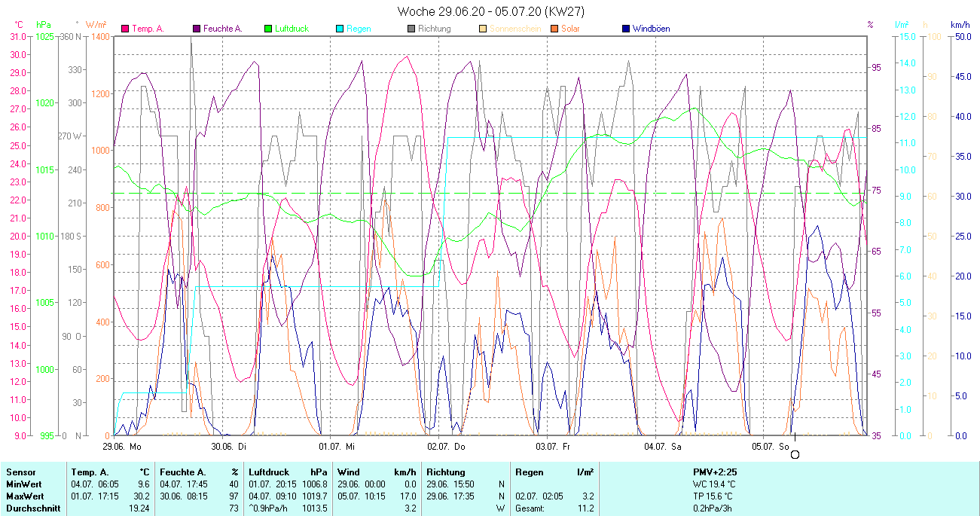Click the 'Wind' column header in the table
980x516 pixels.
pyautogui.click(x=349, y=472)
